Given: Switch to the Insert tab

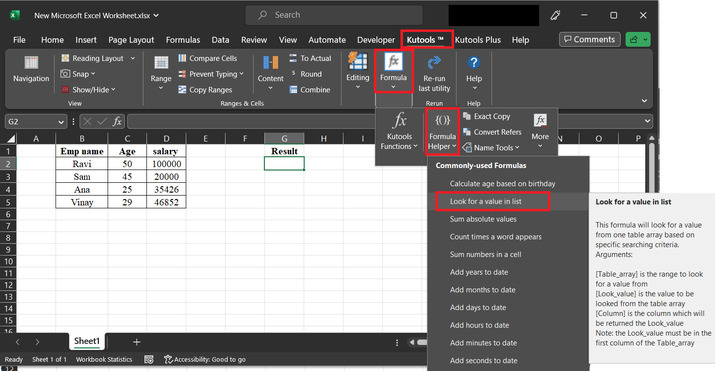Looking at the screenshot, I should point(86,40).
